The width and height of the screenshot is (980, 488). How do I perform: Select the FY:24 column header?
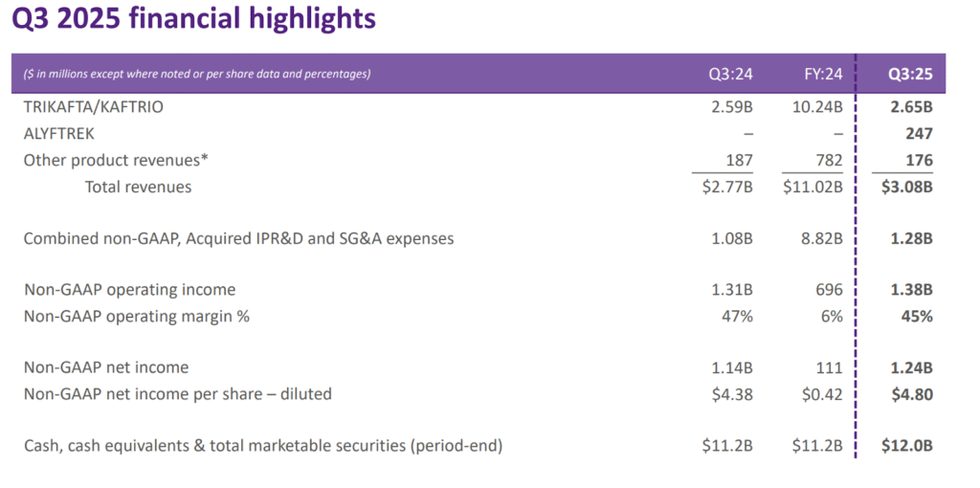click(x=823, y=74)
